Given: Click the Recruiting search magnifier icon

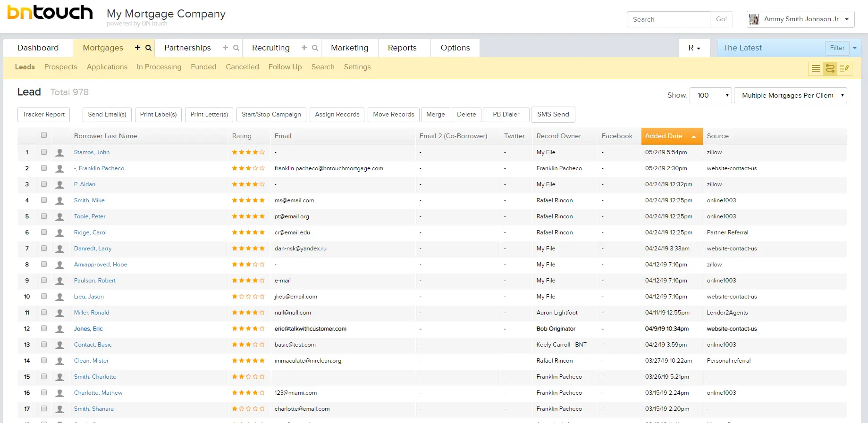Looking at the screenshot, I should [315, 48].
